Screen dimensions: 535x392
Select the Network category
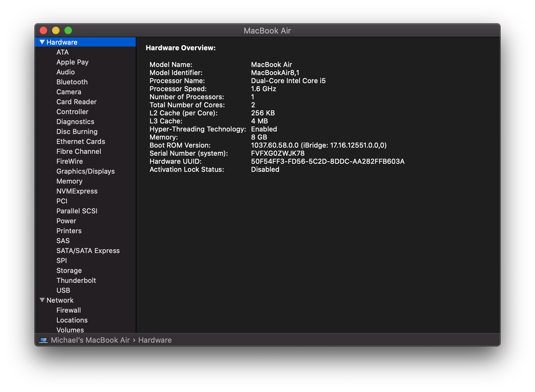pyautogui.click(x=60, y=300)
